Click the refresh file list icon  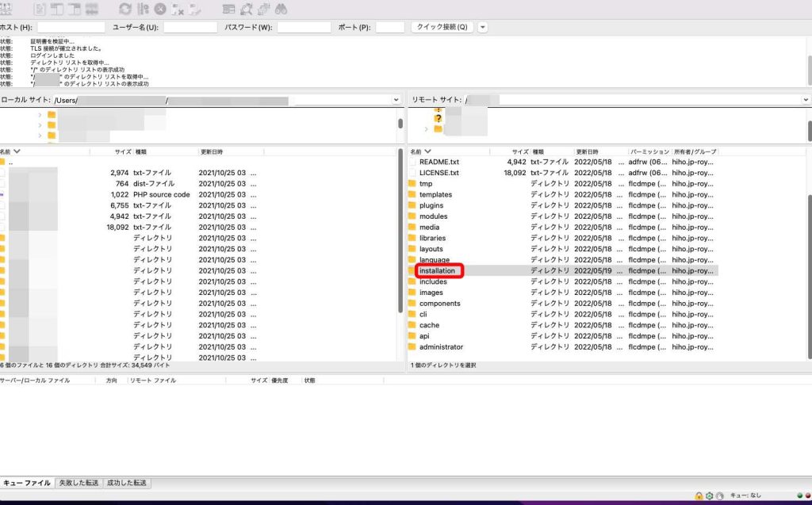pos(125,10)
